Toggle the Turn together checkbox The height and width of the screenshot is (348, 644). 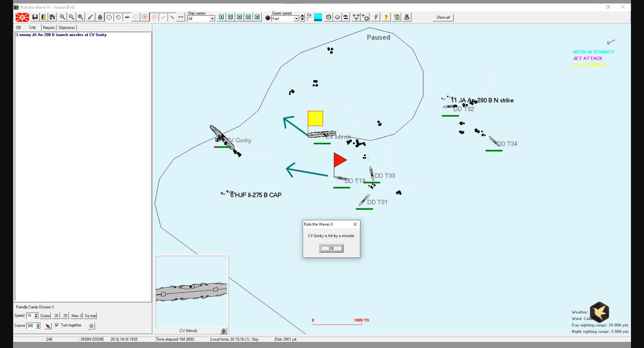[x=57, y=325]
